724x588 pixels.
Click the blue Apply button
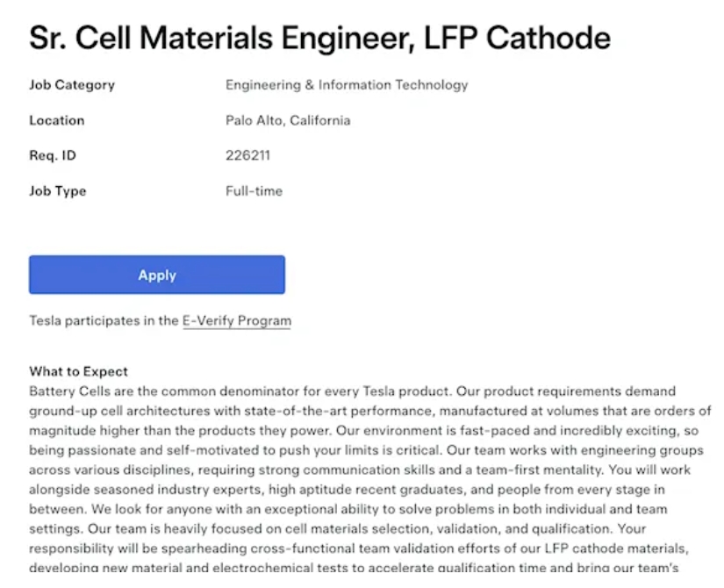coord(157,275)
